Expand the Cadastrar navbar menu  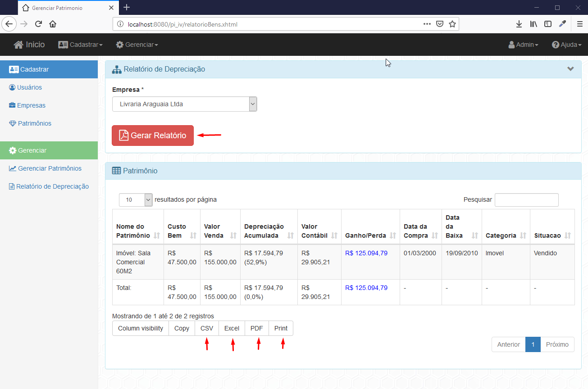[80, 45]
